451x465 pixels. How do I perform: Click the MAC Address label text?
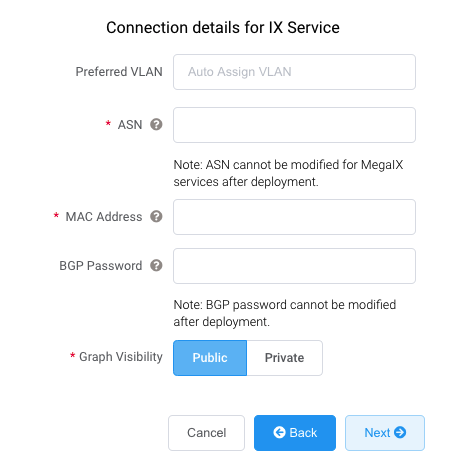pos(104,217)
